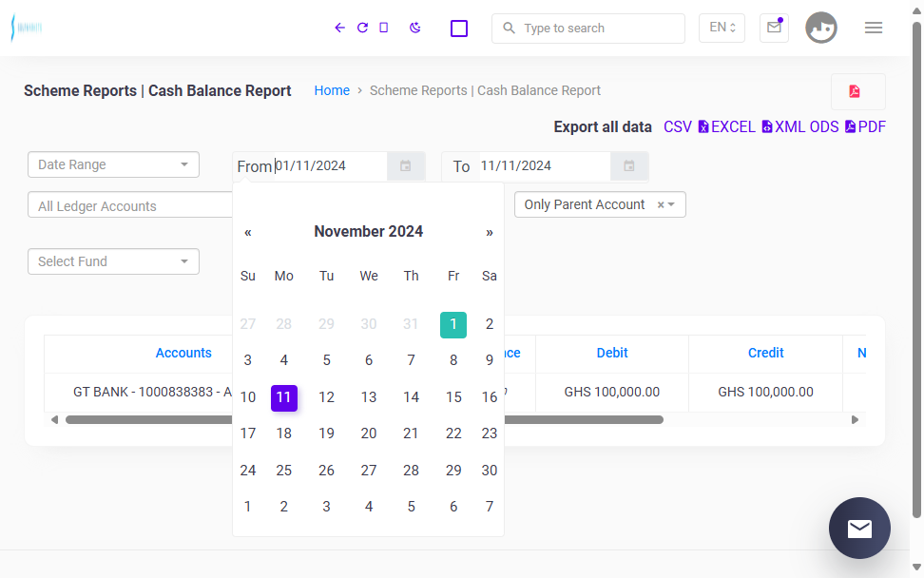Select November 15 in calendar
Viewport: 924px width, 578px height.
point(453,397)
